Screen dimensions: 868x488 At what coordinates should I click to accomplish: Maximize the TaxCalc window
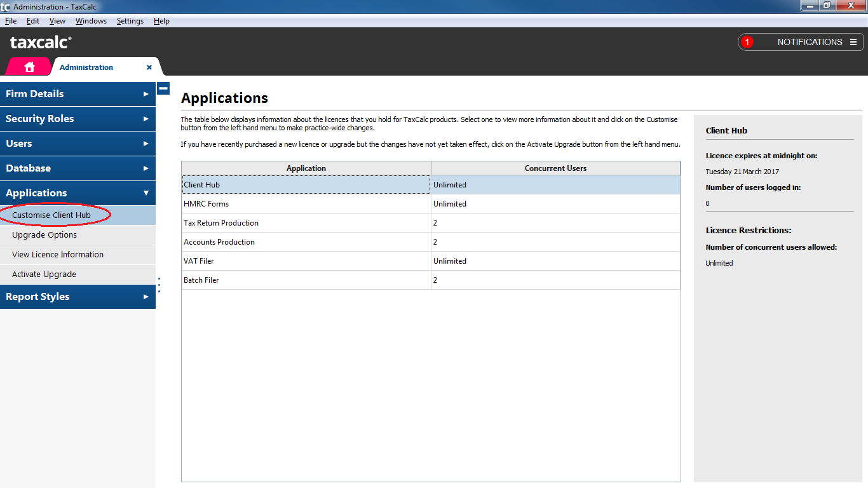[x=826, y=6]
